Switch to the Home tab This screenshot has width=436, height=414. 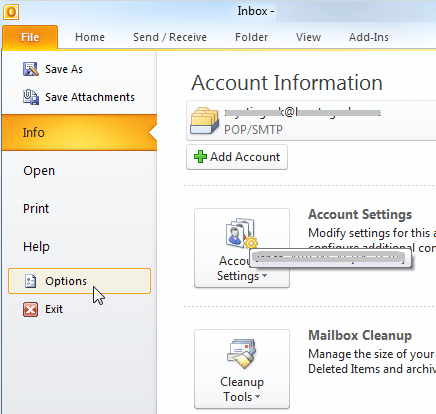(90, 37)
